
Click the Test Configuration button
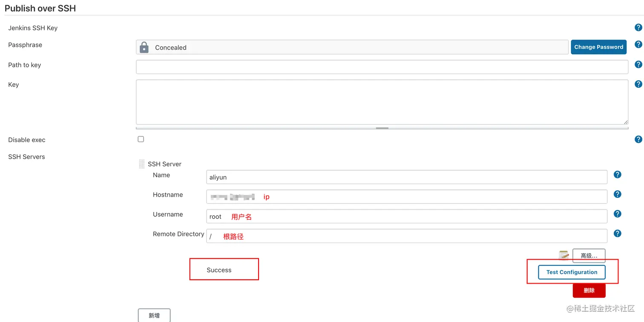(x=572, y=272)
